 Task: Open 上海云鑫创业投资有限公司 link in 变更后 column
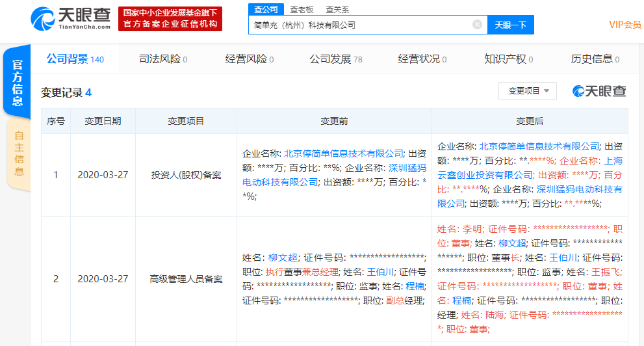530,168
